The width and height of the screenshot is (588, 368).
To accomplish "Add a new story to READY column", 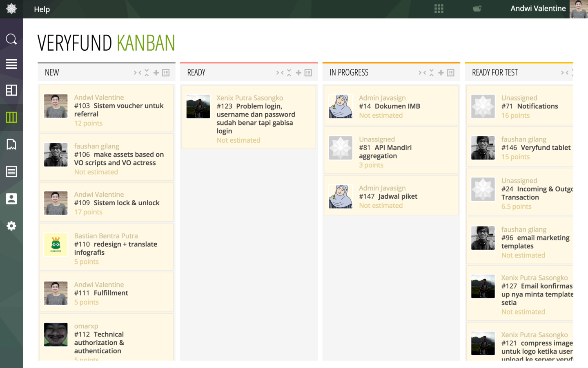I will point(298,73).
